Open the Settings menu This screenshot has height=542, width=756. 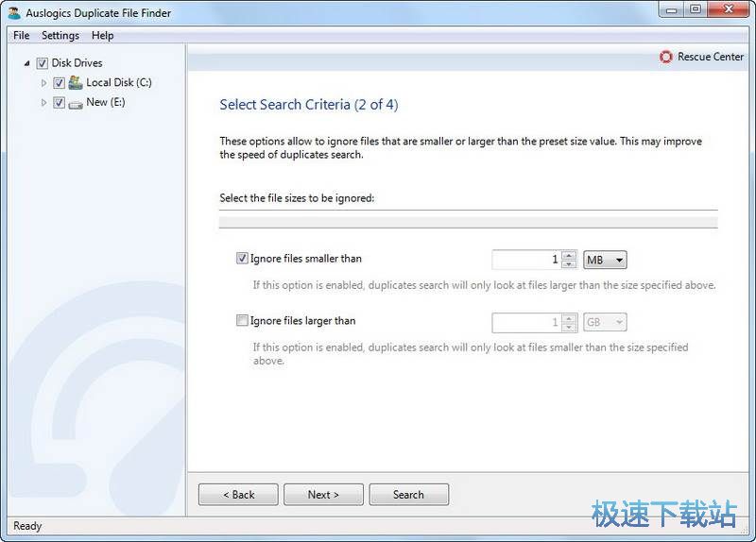[60, 35]
